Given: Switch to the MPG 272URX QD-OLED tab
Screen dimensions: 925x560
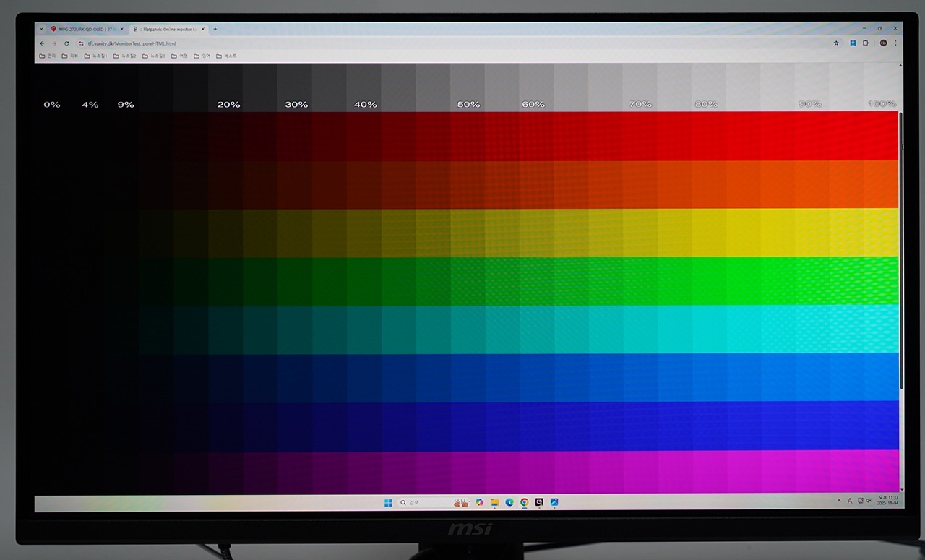Looking at the screenshot, I should (87, 29).
